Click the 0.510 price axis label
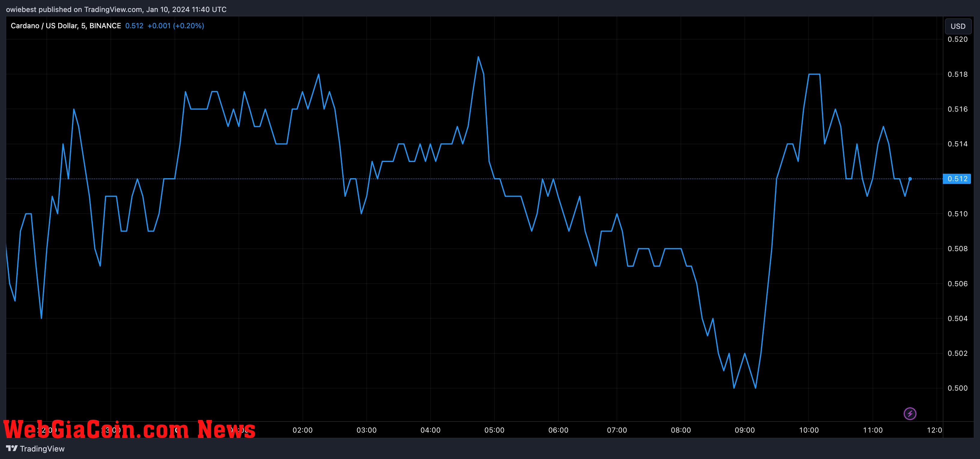Viewport: 980px width, 459px height. (957, 214)
